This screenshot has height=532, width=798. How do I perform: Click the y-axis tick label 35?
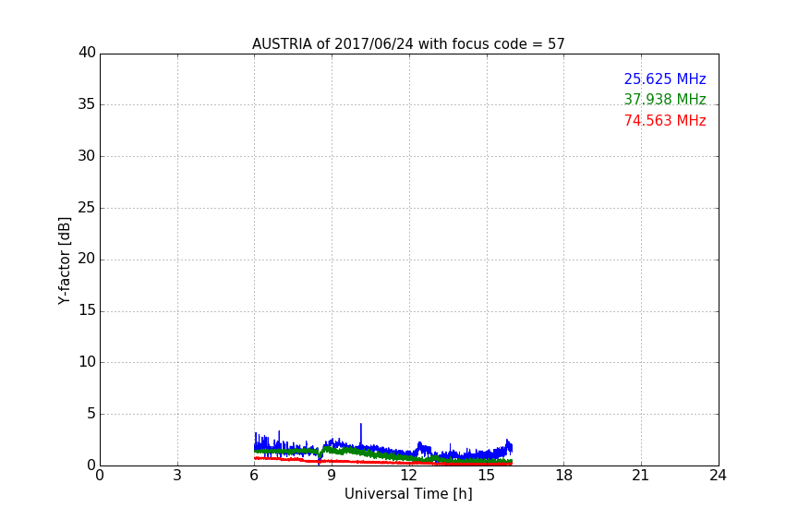click(87, 104)
